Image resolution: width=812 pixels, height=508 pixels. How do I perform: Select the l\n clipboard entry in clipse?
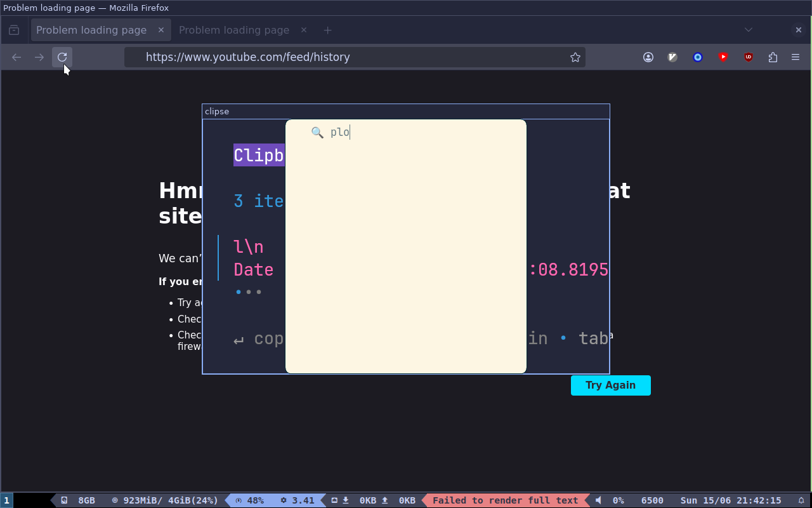click(x=249, y=246)
